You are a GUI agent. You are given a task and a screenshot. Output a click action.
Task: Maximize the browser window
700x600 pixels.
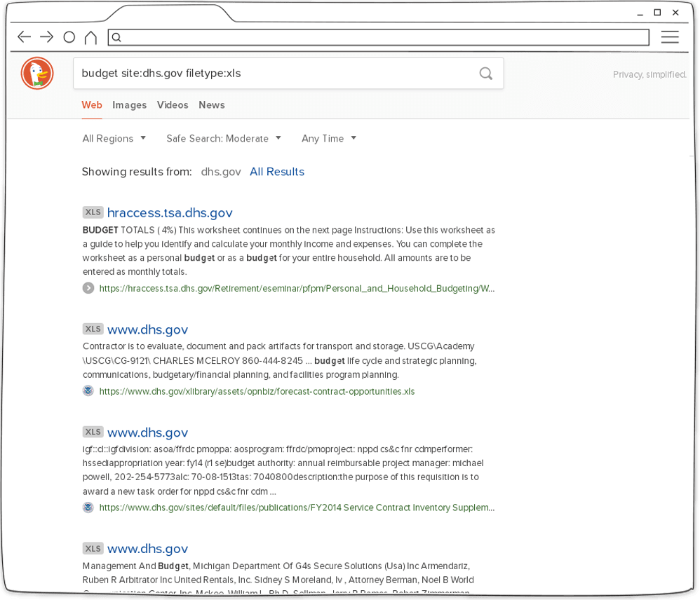click(657, 13)
